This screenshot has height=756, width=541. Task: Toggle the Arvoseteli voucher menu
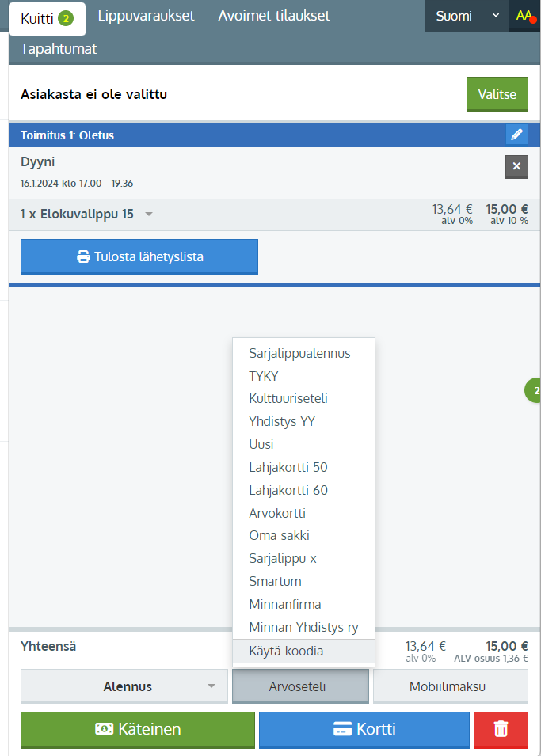pyautogui.click(x=300, y=686)
